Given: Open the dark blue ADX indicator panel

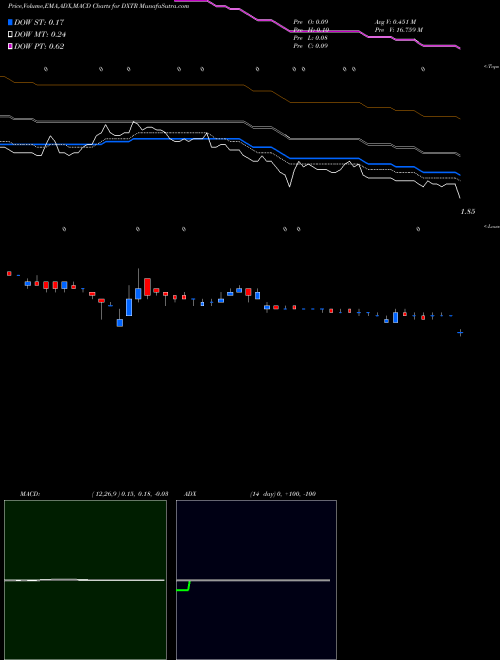Looking at the screenshot, I should click(256, 580).
